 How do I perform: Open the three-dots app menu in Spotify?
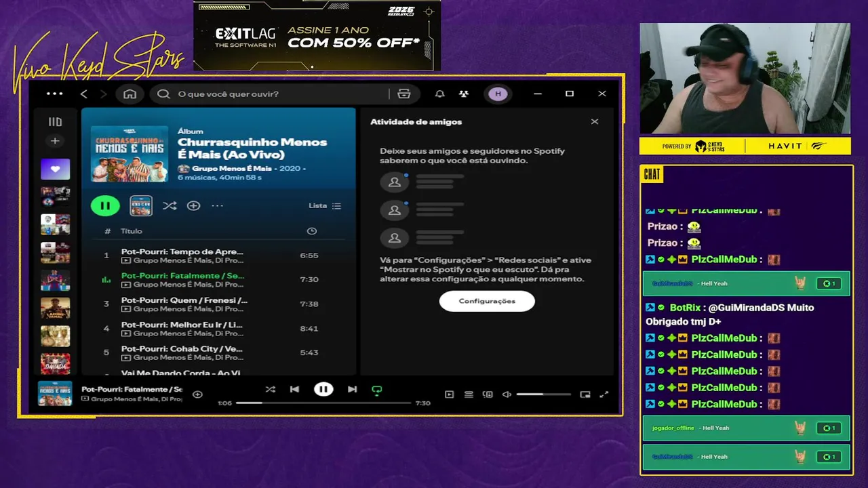pos(54,94)
